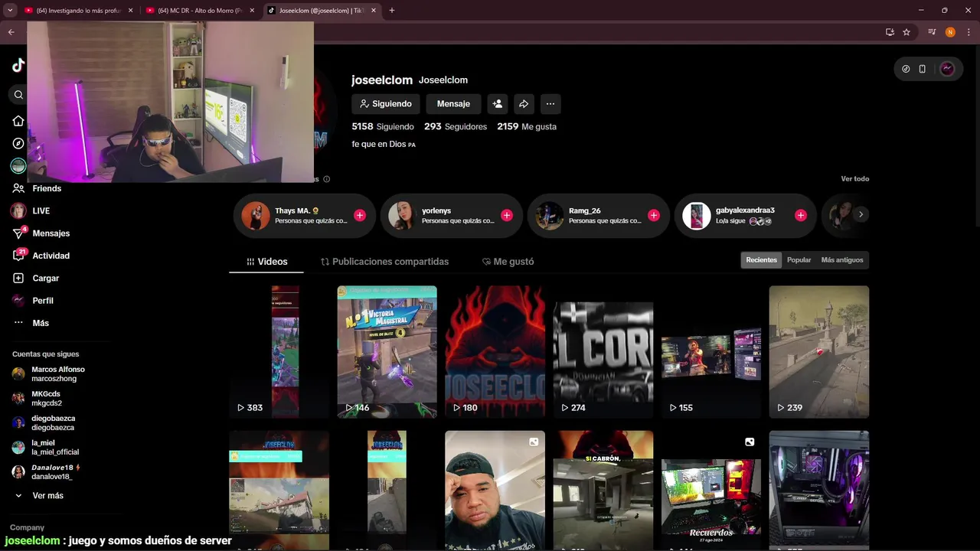Click the TikTok logo icon

(18, 66)
